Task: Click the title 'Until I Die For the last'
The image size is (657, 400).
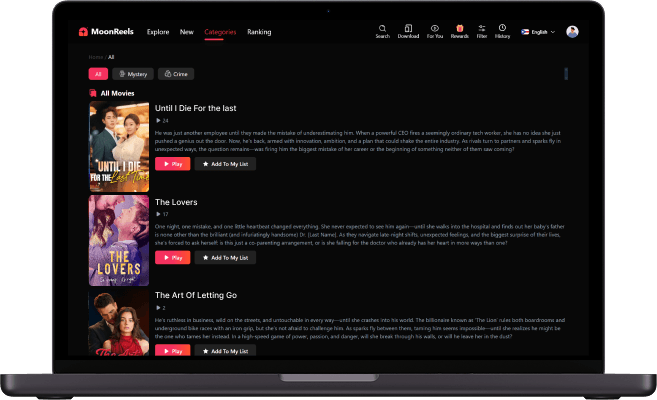Action: click(x=195, y=108)
